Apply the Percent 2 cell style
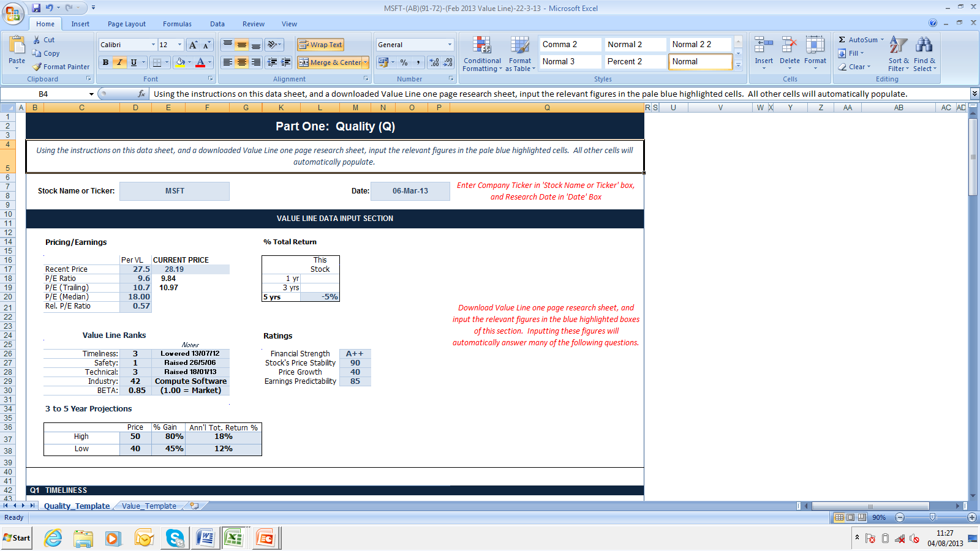The height and width of the screenshot is (551, 980). [x=634, y=61]
